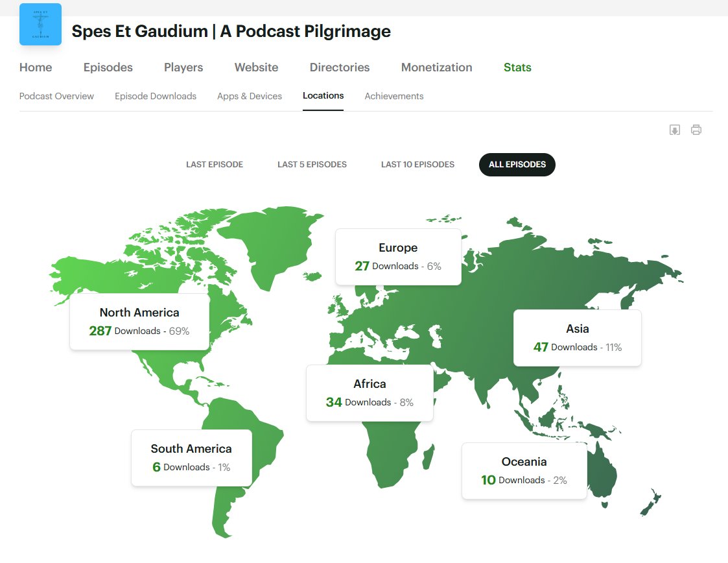Filter by Last 10 Episodes

coord(418,165)
